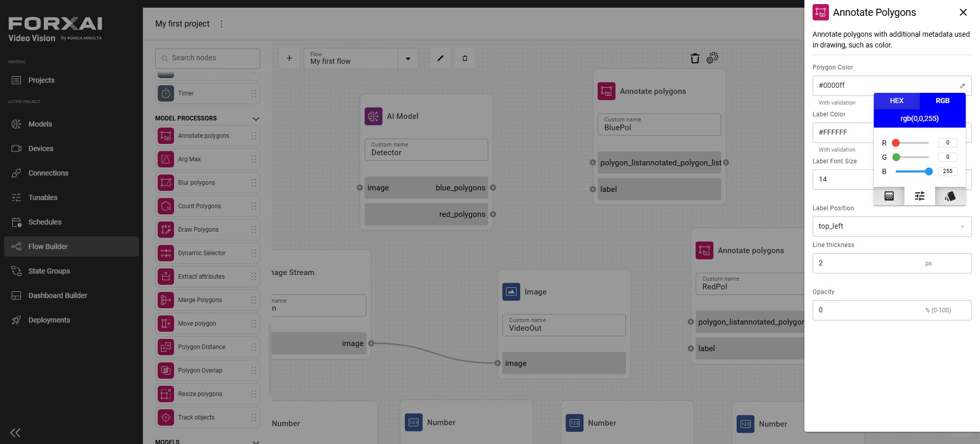Select the Count Polygons node

click(208, 206)
